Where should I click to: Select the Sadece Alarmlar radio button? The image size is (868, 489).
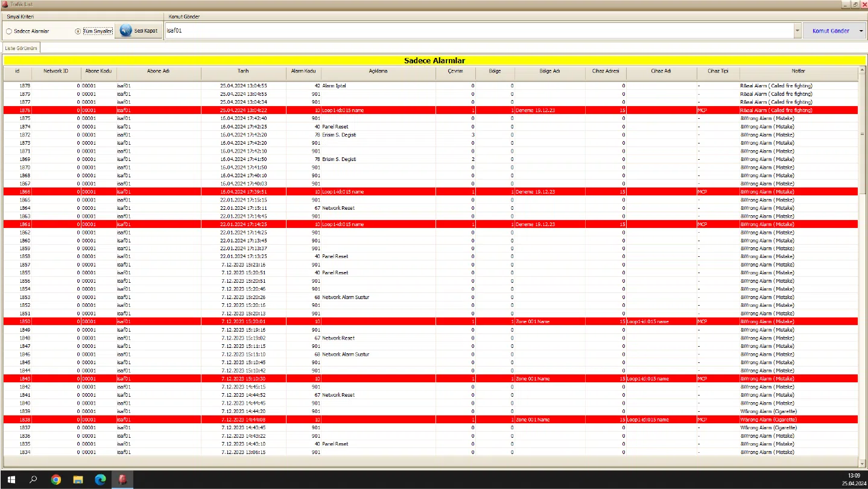[9, 31]
